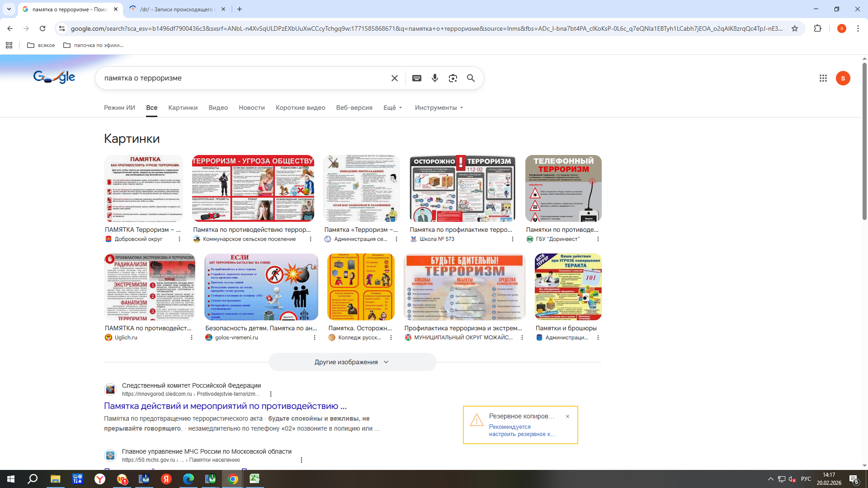This screenshot has width=868, height=488.
Task: Open three-dot menu for Школа № 573 result
Action: coord(512,239)
